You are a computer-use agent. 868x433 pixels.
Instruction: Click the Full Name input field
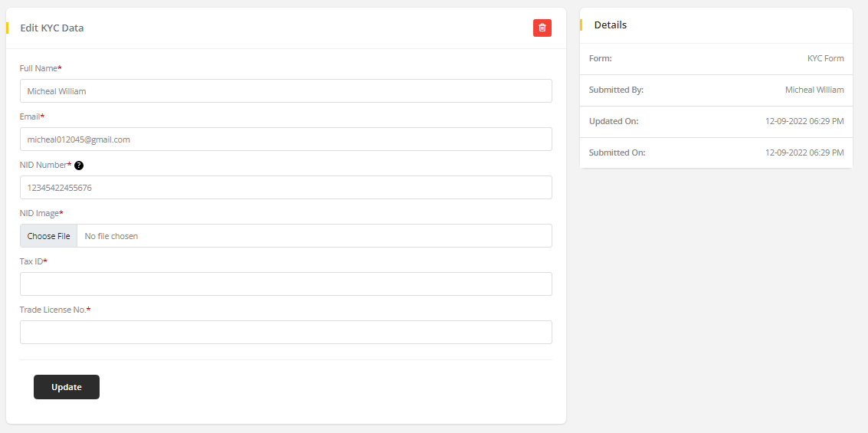tap(286, 91)
